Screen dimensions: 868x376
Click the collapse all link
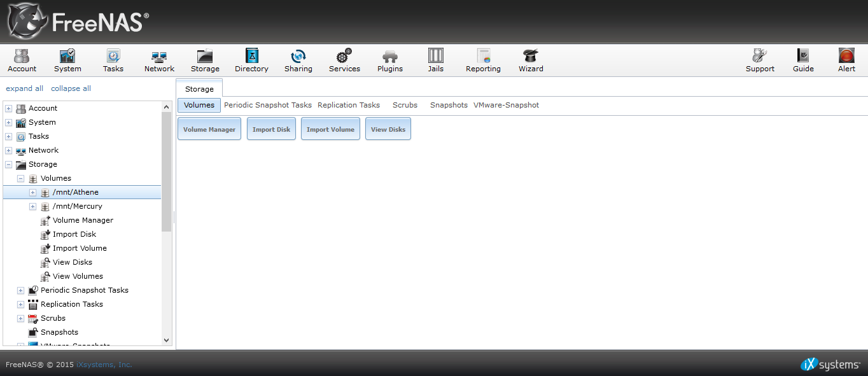[71, 88]
